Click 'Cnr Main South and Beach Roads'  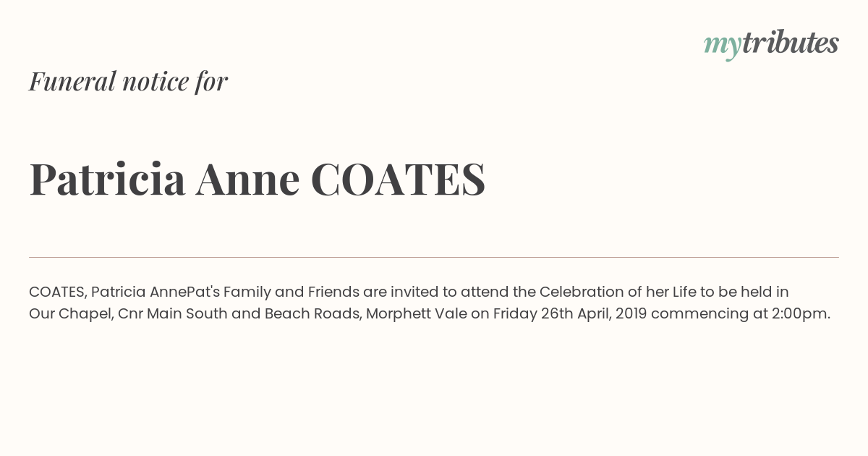coord(239,313)
